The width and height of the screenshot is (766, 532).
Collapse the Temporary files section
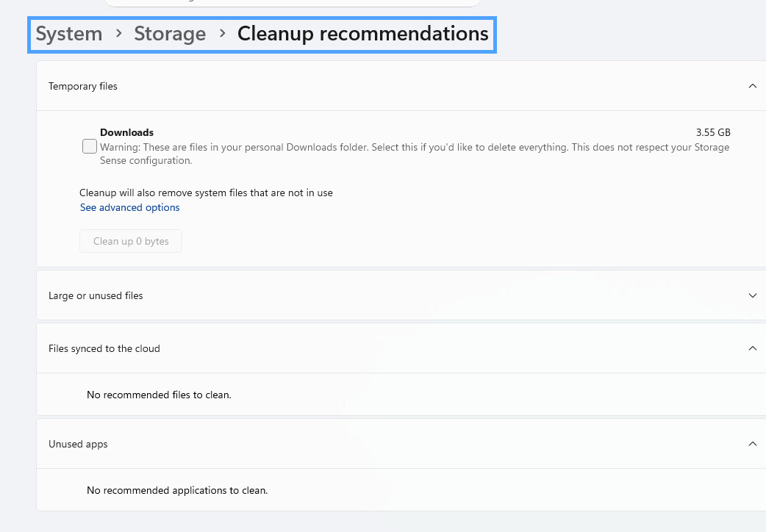click(752, 86)
